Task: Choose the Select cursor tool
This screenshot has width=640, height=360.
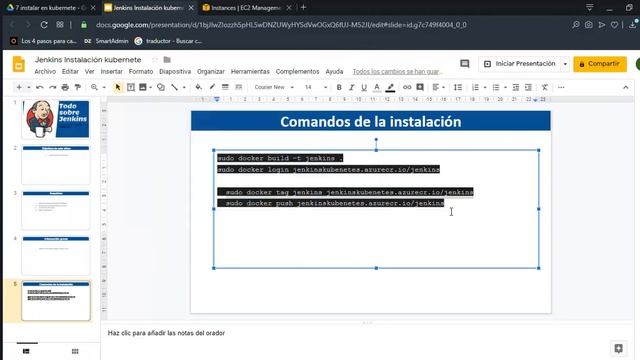Action: click(118, 87)
